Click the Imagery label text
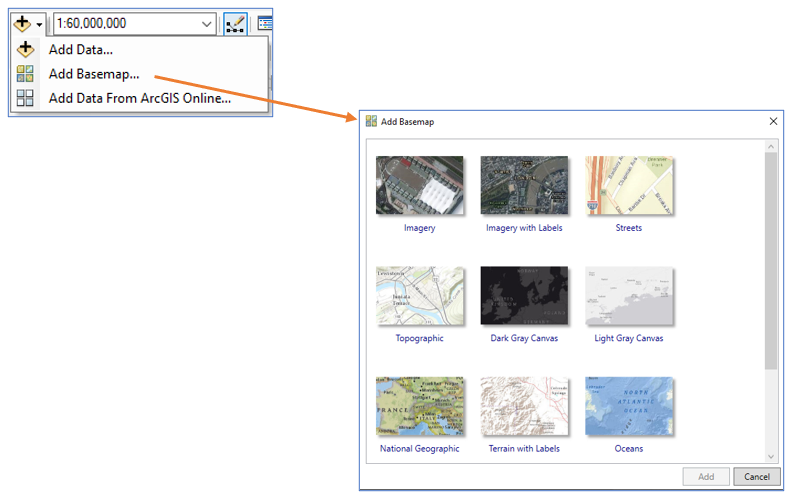The height and width of the screenshot is (501, 790). pyautogui.click(x=420, y=228)
